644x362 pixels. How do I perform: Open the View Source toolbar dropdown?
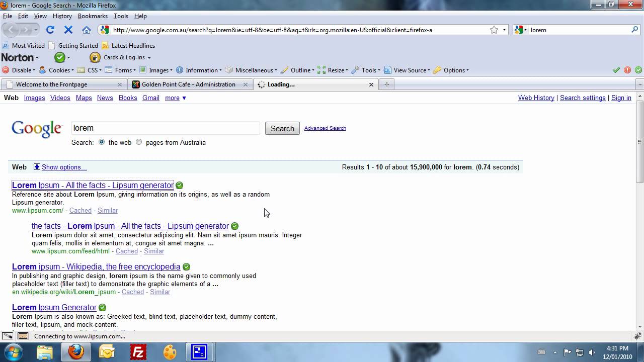(407, 70)
